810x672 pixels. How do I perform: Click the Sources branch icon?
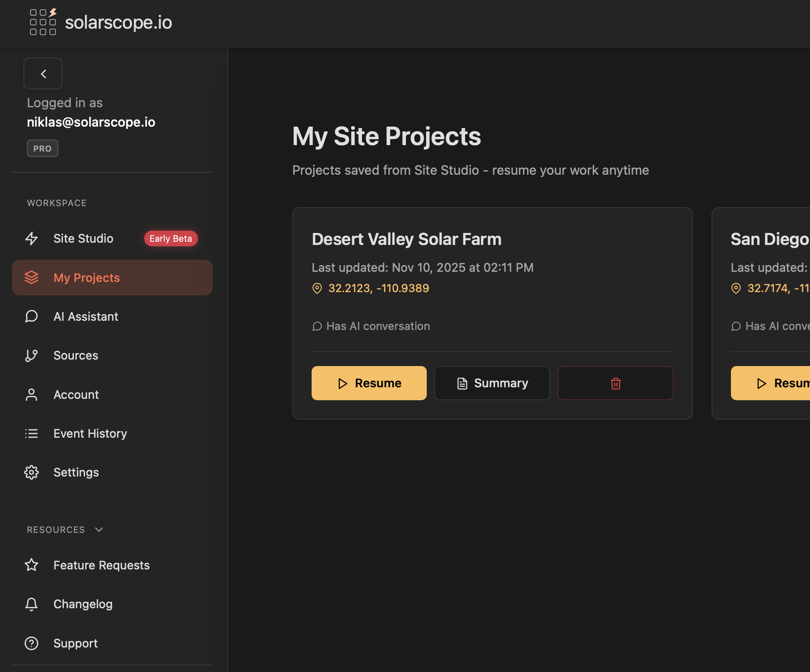click(31, 355)
